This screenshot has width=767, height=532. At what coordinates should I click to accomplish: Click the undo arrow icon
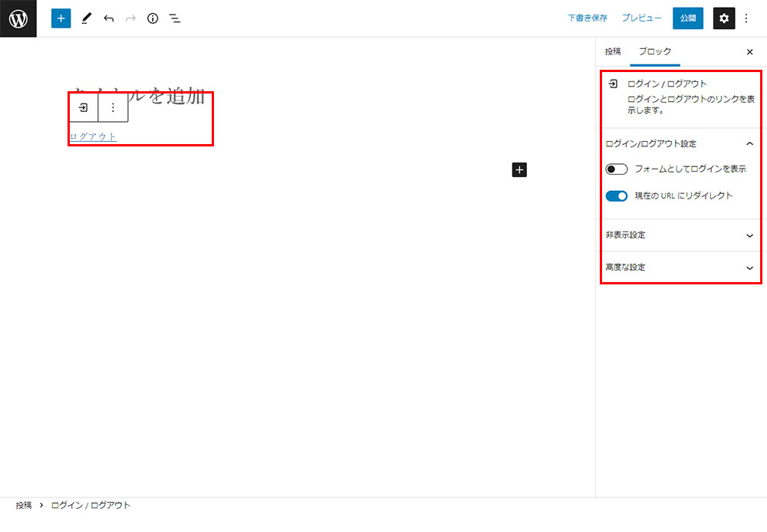108,18
